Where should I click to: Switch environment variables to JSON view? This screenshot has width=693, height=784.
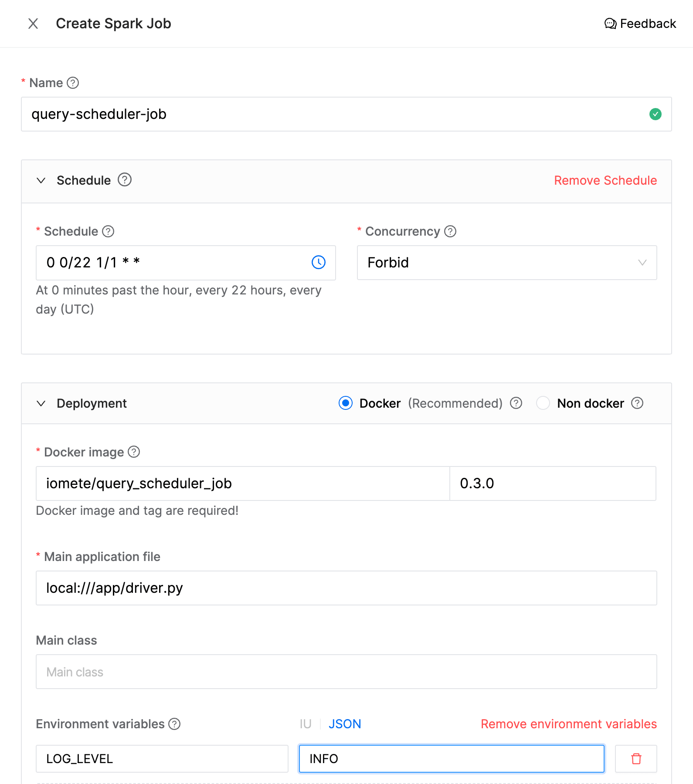click(x=345, y=724)
